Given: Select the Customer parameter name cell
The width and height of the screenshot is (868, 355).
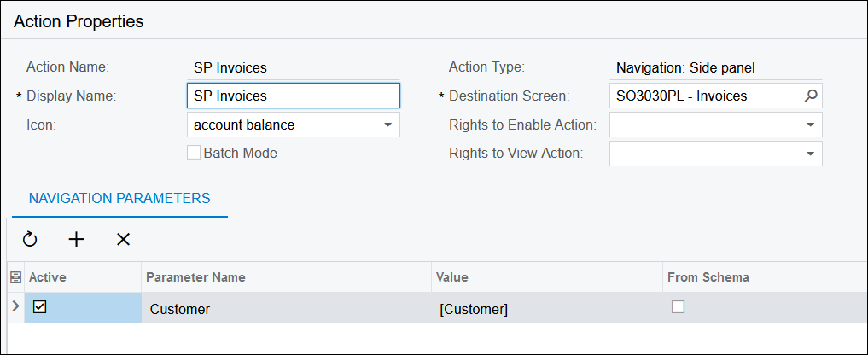Looking at the screenshot, I should pyautogui.click(x=286, y=309).
